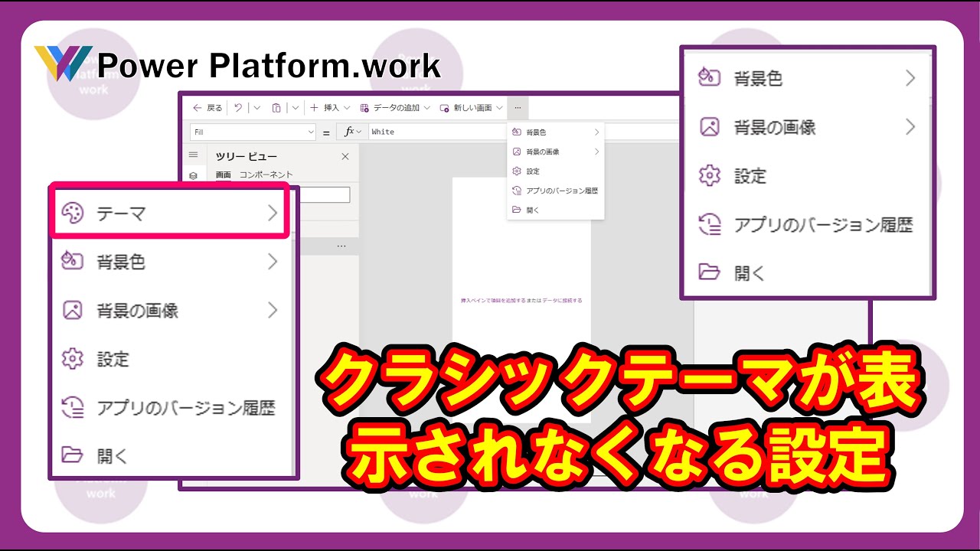Expand 背景の画像 chevron in large right menu
Viewport: 980px width, 551px height.
[x=910, y=126]
